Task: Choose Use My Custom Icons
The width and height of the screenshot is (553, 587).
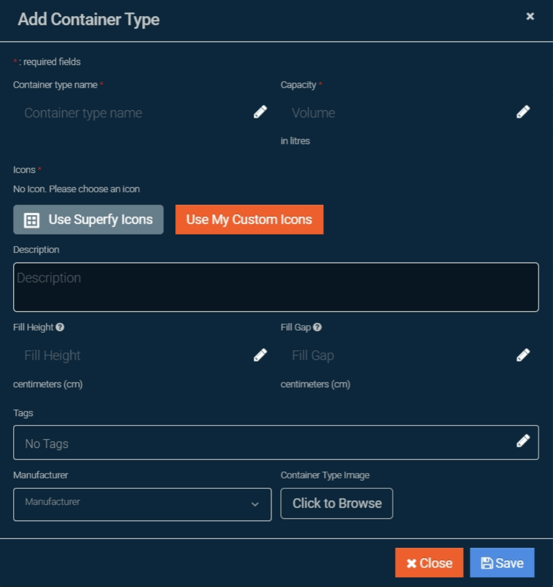Action: tap(249, 219)
